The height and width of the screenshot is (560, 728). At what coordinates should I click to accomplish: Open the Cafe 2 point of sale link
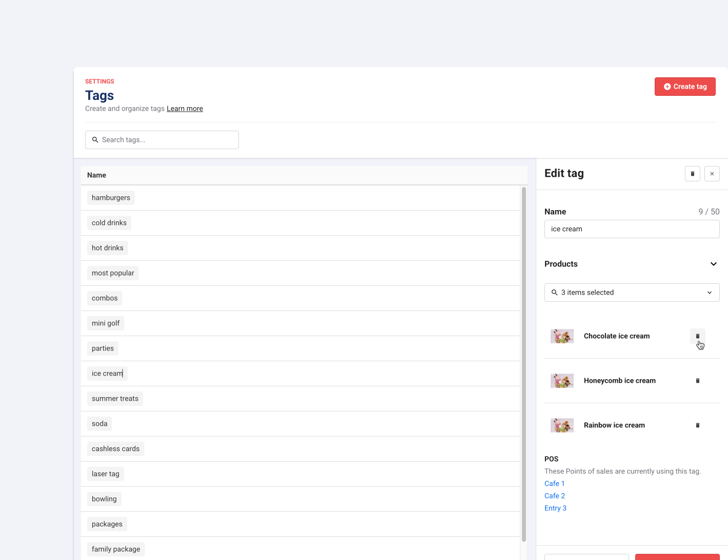pyautogui.click(x=554, y=496)
